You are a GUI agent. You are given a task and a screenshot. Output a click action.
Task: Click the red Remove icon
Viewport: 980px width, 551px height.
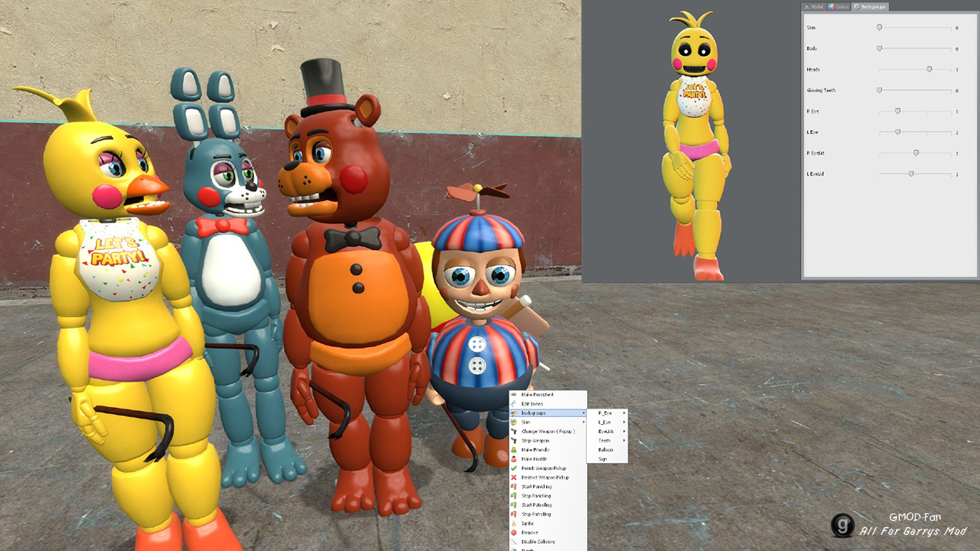pyautogui.click(x=514, y=533)
